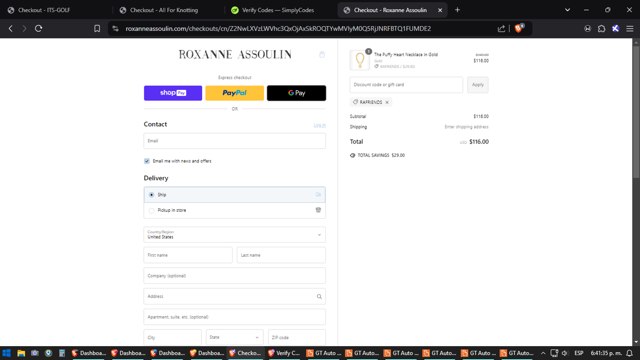Screen dimensions: 640x360
Task: Click the browser forward arrow
Action: coord(24,29)
